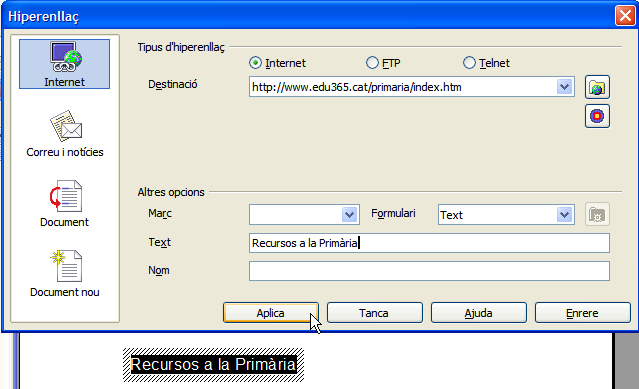Expand the Formulari Text dropdown
The height and width of the screenshot is (389, 639).
coord(564,215)
